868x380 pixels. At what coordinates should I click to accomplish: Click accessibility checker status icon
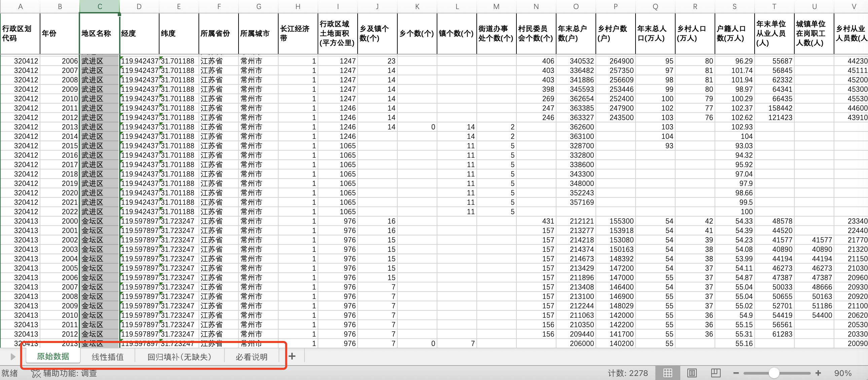coord(35,373)
